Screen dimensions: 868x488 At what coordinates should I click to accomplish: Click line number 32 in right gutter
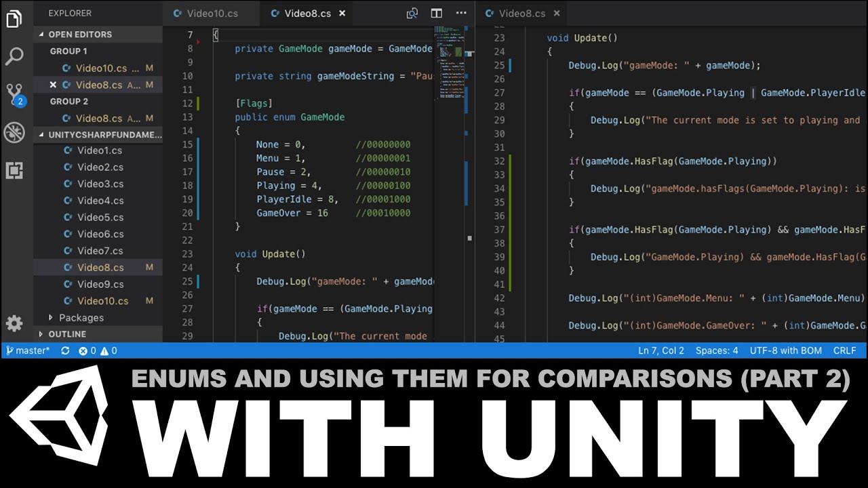(x=500, y=161)
